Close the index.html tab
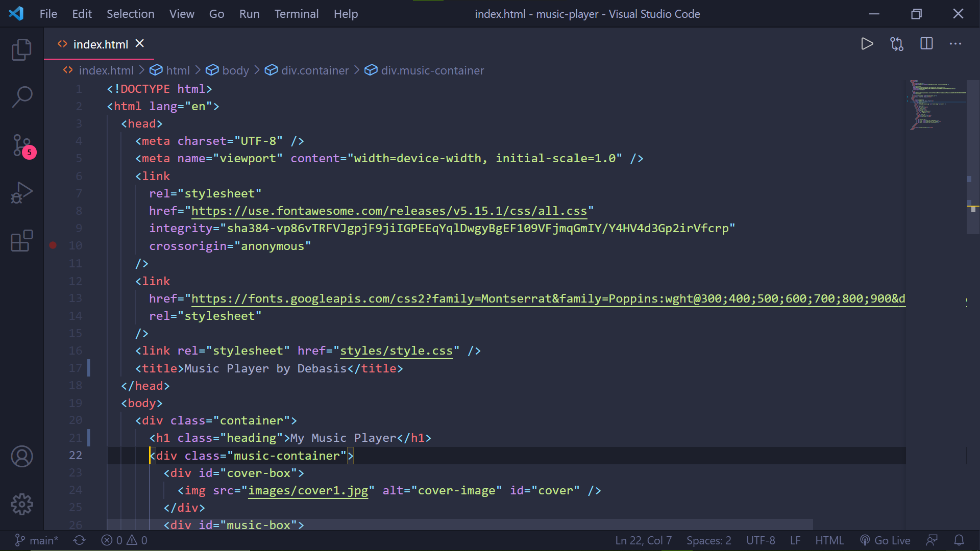 pyautogui.click(x=139, y=43)
